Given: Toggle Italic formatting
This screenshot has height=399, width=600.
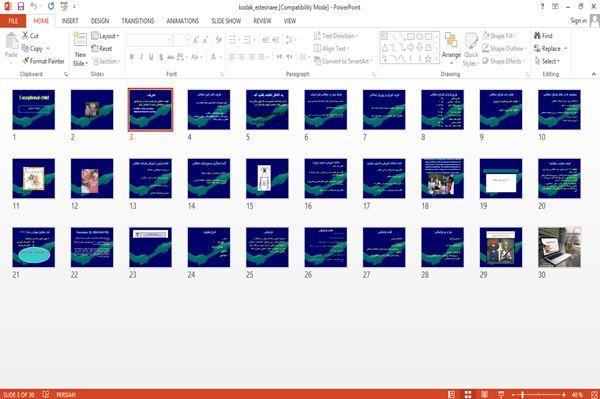Looking at the screenshot, I should tap(141, 57).
